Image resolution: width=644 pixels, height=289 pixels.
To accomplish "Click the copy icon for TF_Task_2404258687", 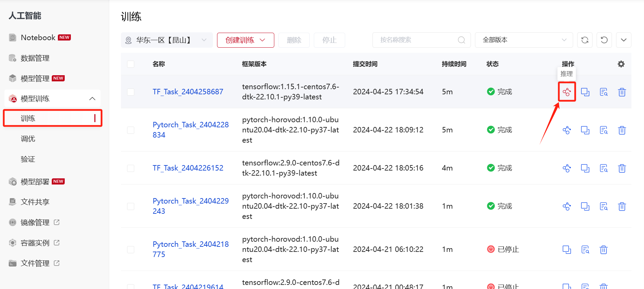I will point(585,92).
